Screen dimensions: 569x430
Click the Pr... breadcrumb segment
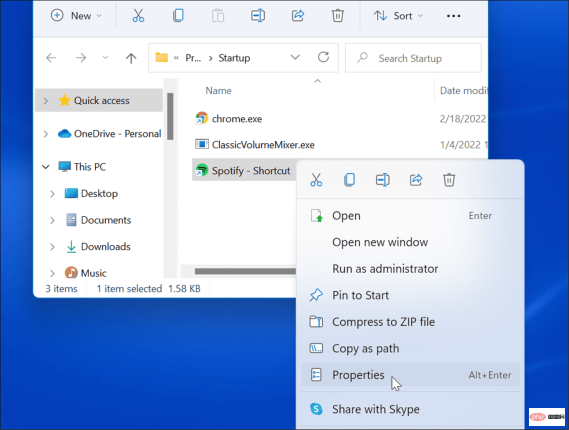pyautogui.click(x=193, y=58)
